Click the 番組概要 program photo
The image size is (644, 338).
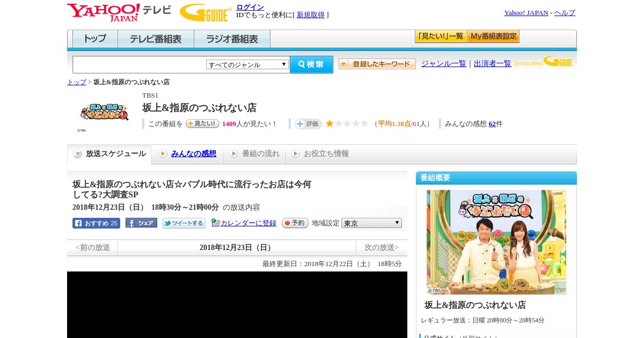point(496,242)
